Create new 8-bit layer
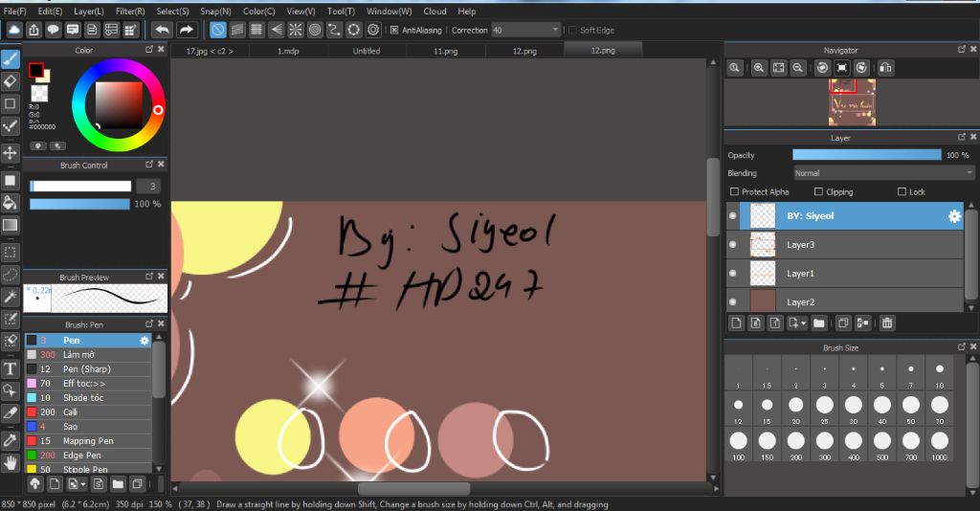 (756, 322)
